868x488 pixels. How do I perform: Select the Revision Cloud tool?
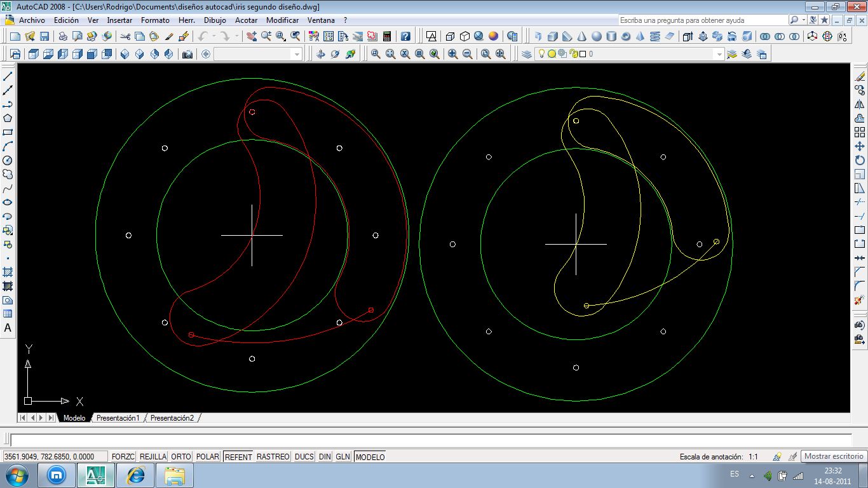coord(8,174)
